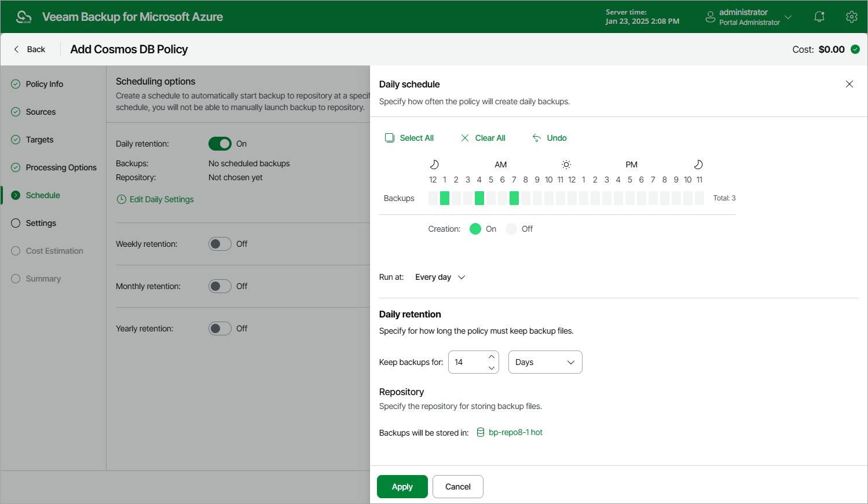Enable the Monthly retention toggle
This screenshot has width=868, height=504.
[x=220, y=286]
